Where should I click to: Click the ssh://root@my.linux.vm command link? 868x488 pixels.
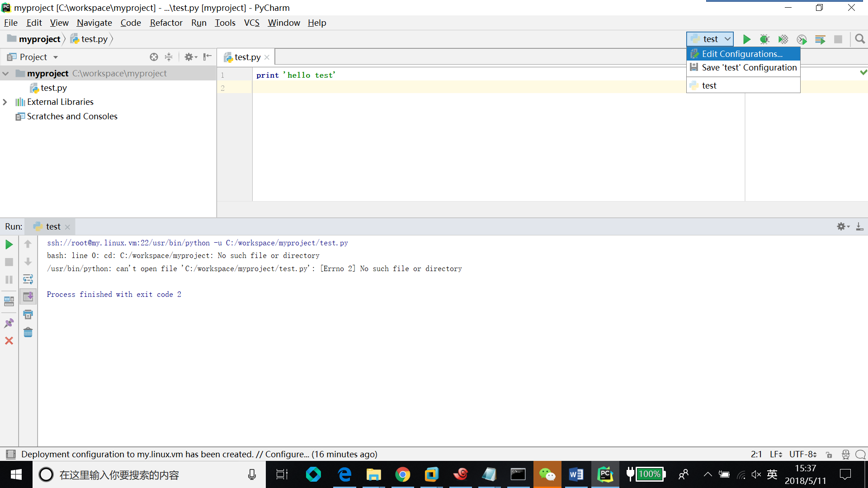pyautogui.click(x=198, y=243)
